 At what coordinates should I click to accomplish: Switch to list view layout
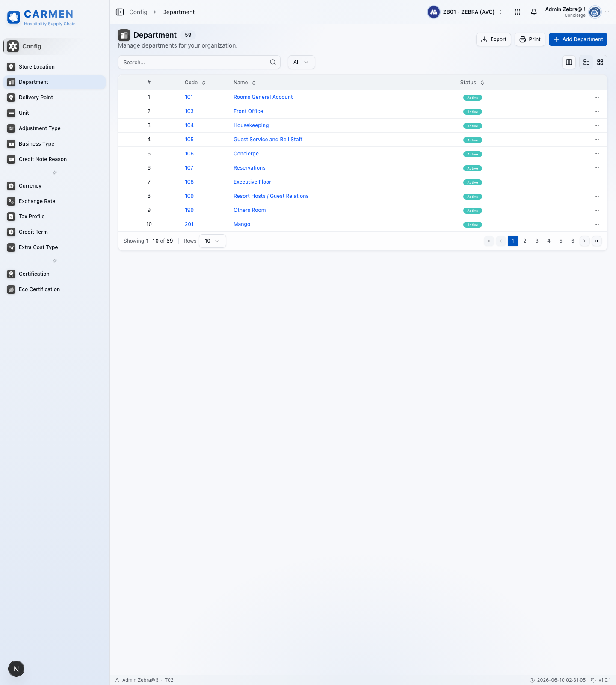tap(586, 62)
